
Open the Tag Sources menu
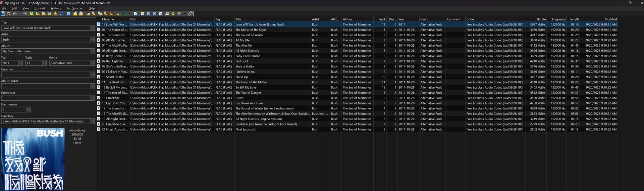tap(74, 8)
